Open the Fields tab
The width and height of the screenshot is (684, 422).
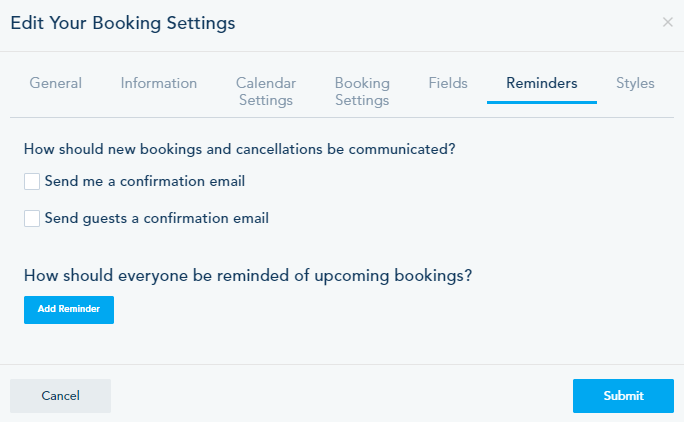(448, 84)
